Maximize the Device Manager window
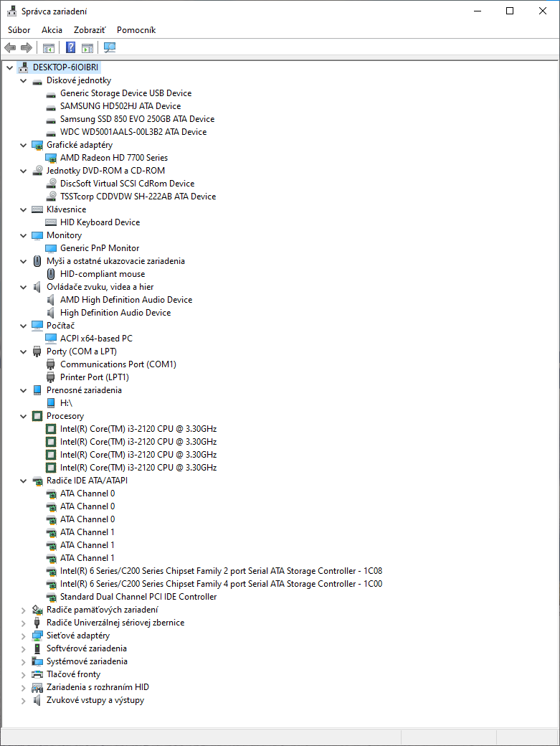Viewport: 560px width, 746px height. point(510,11)
